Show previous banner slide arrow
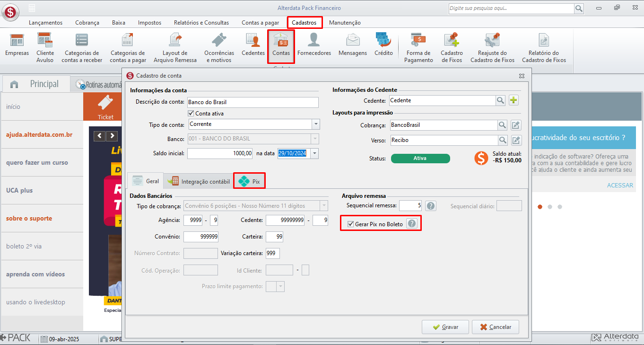Screen dimensions: 644x345 (100, 136)
